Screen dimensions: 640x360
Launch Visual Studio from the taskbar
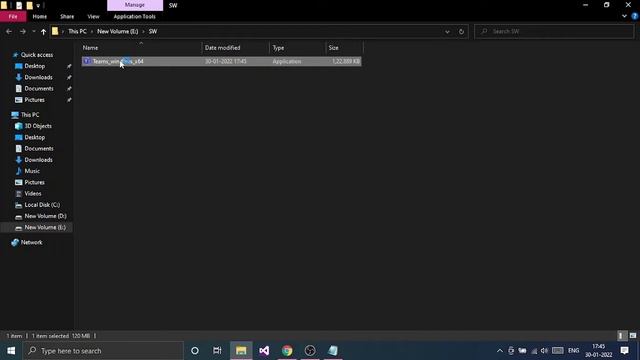(x=264, y=351)
